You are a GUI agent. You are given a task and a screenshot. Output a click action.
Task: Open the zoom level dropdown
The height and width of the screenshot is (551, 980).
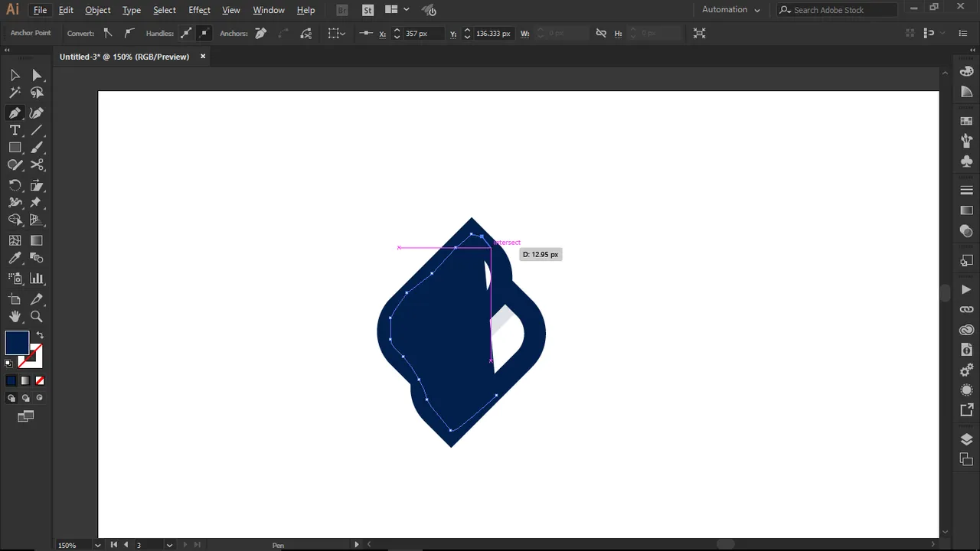click(97, 545)
